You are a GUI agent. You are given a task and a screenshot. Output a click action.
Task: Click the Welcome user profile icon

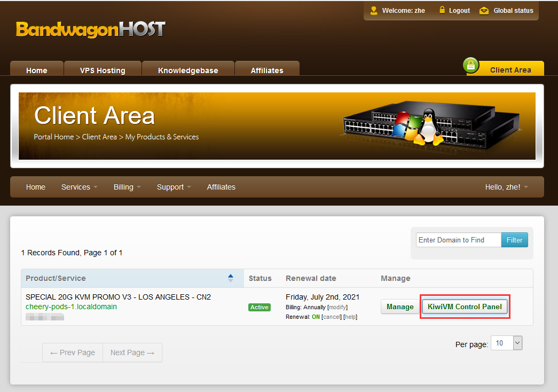374,11
